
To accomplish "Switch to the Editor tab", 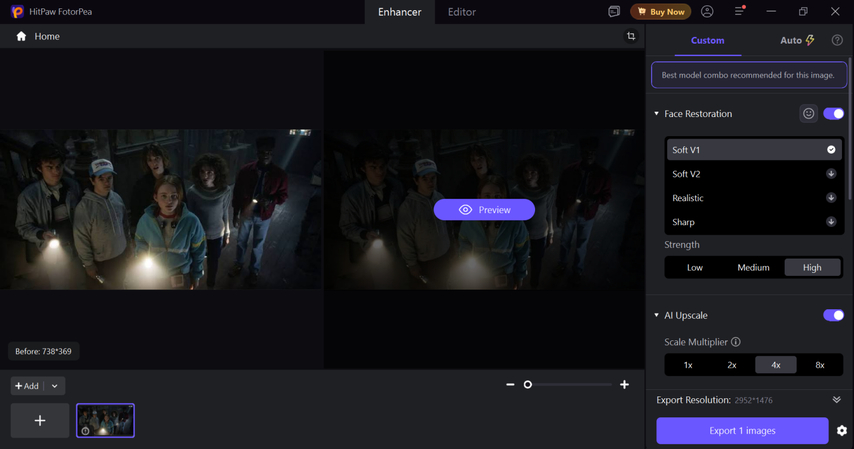I will click(462, 12).
